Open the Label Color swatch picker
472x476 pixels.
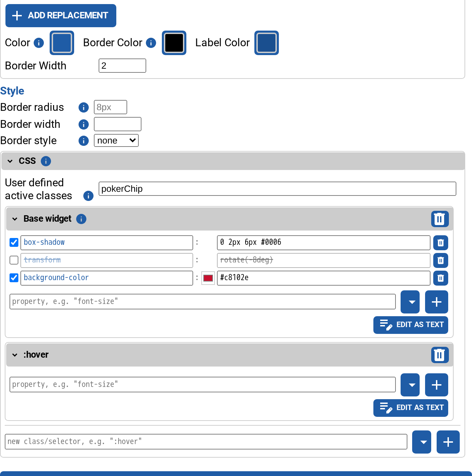coord(267,43)
